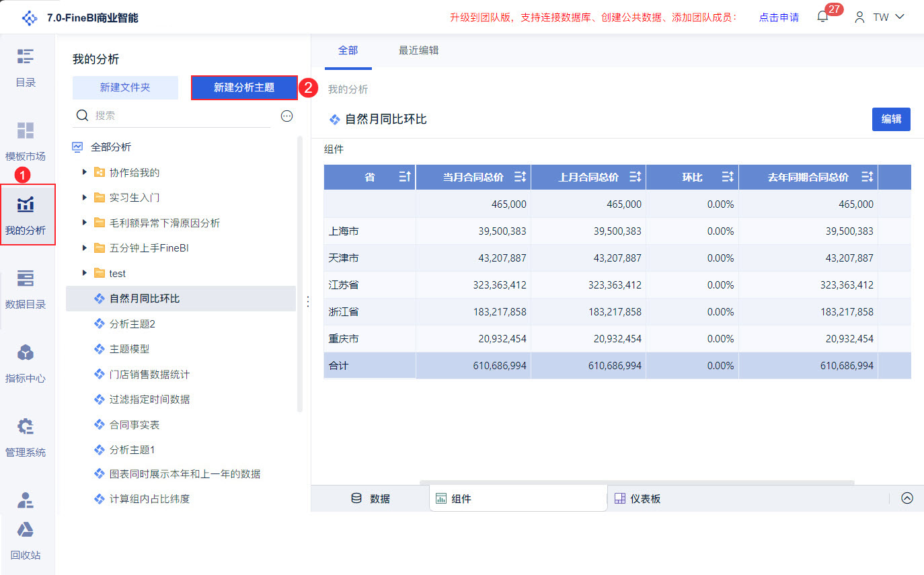Click the 新建分析主题 button
Screen dimensions: 924x575
pyautogui.click(x=244, y=87)
